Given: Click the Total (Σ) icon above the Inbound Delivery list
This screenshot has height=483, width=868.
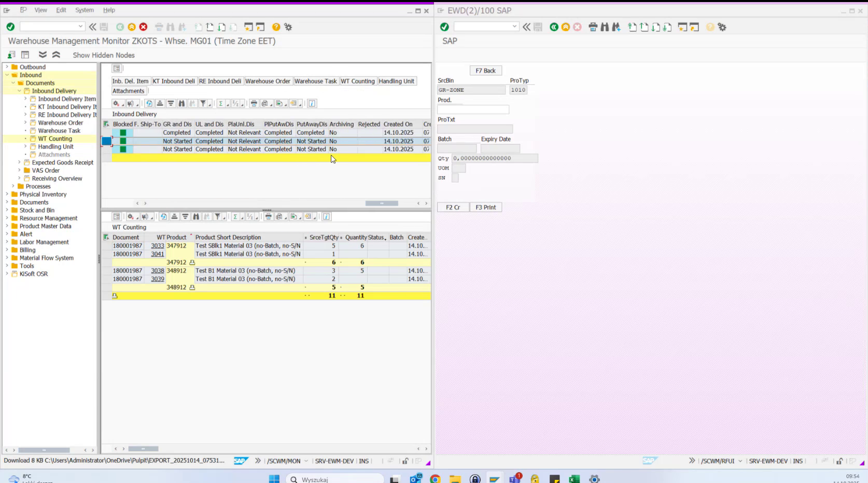Looking at the screenshot, I should [221, 103].
